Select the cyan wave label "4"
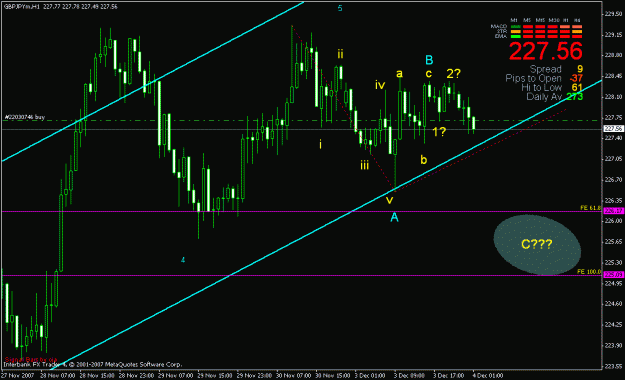This screenshot has width=625, height=380. point(183,260)
